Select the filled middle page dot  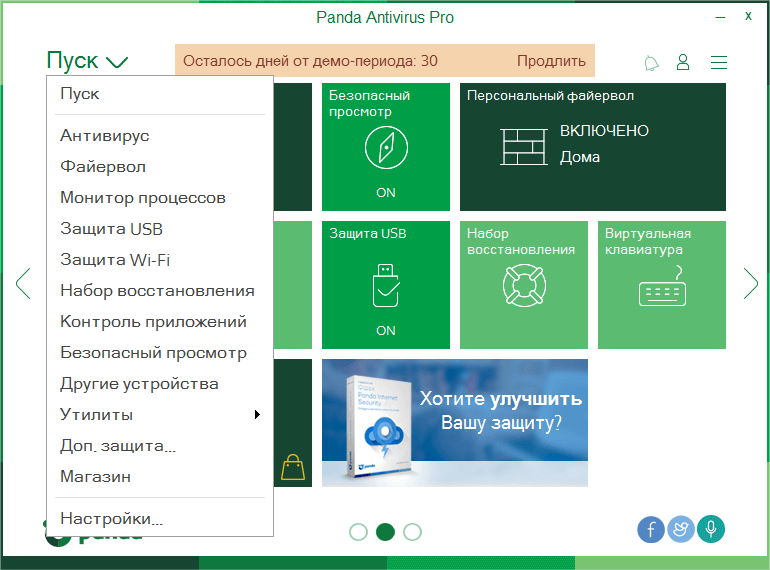click(385, 532)
